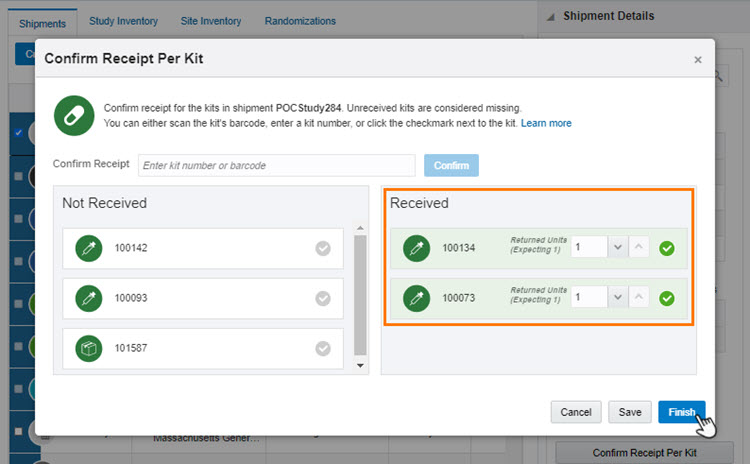The image size is (750, 464).
Task: Click the box icon for kit 101587
Action: pos(89,348)
